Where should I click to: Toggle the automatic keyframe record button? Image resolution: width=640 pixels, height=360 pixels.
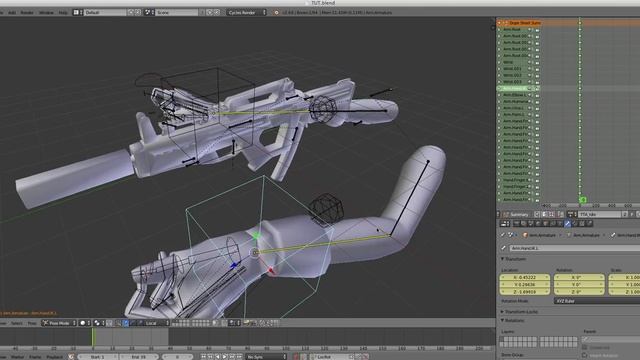[297, 357]
